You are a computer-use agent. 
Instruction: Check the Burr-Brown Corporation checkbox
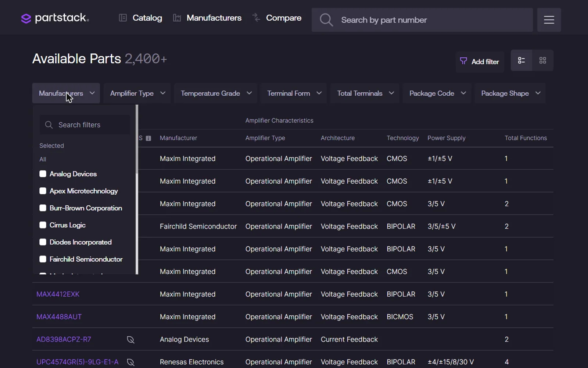click(43, 208)
